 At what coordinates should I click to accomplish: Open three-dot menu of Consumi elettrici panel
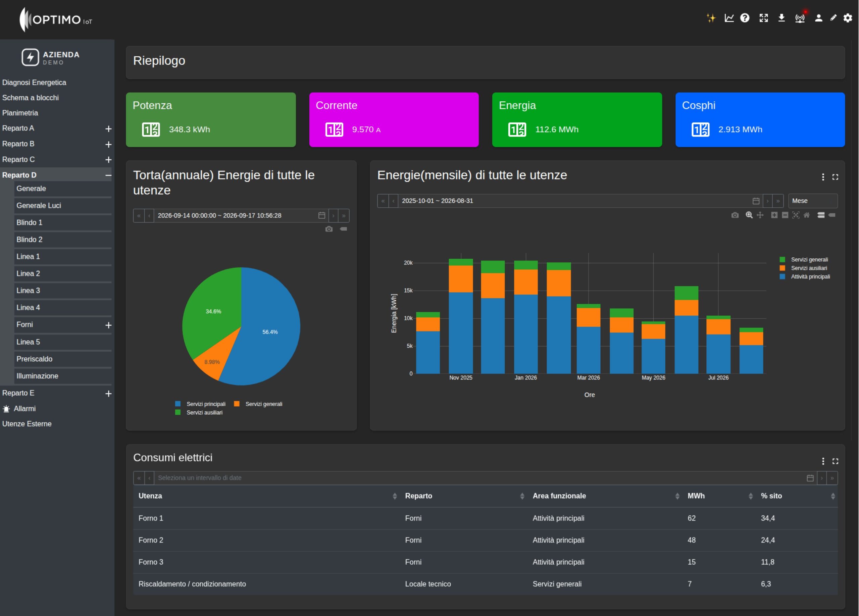[x=823, y=461]
